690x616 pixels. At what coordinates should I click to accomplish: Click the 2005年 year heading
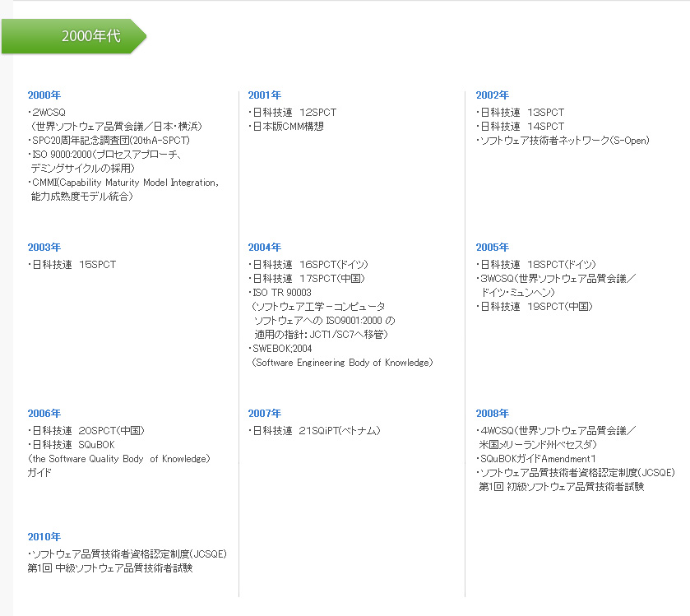(x=493, y=248)
